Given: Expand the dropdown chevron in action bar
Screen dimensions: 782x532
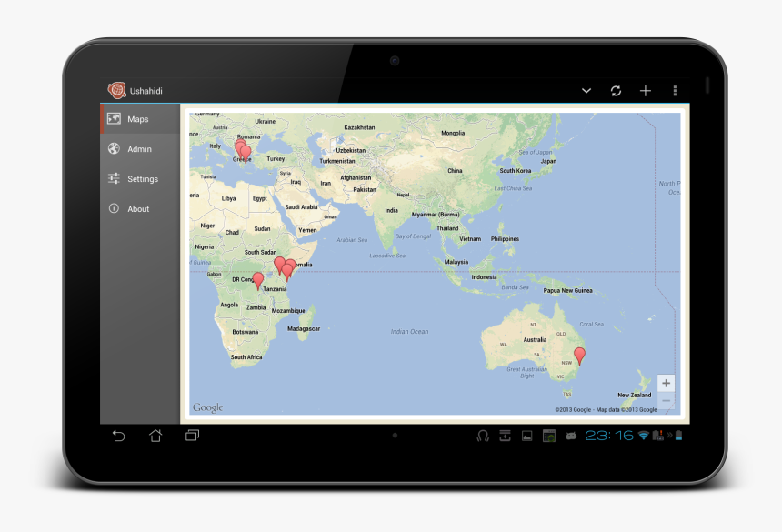Looking at the screenshot, I should tap(586, 91).
